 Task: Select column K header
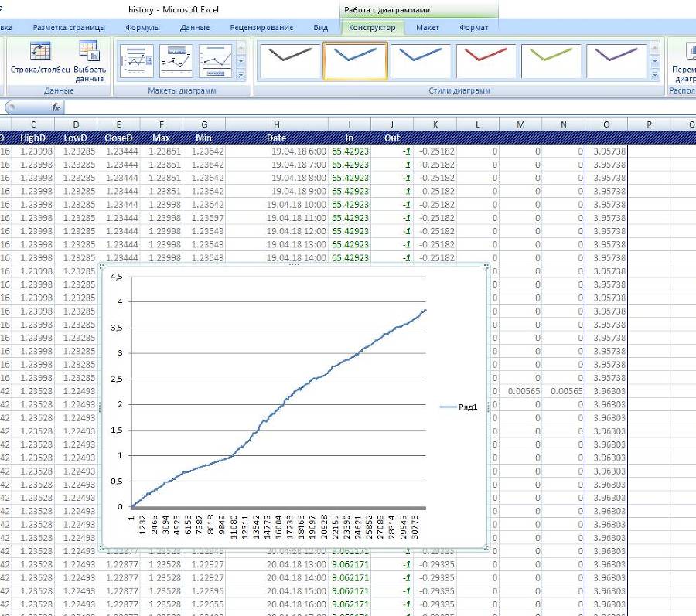click(435, 124)
